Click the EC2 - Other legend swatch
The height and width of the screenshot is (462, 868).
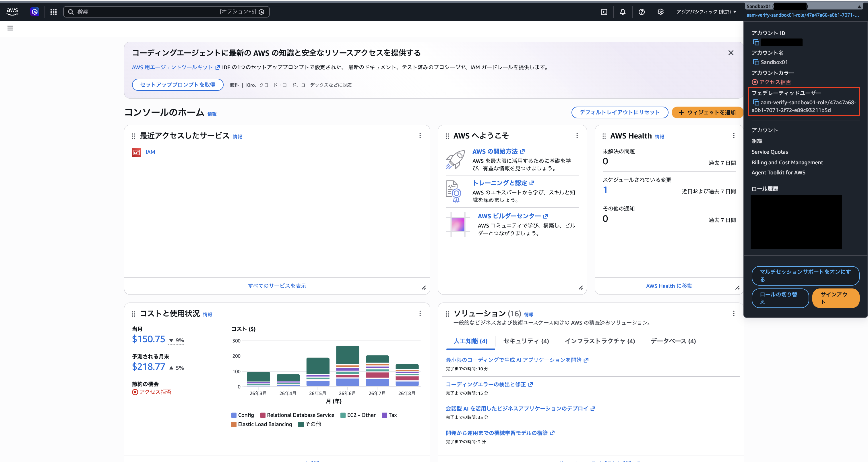(x=343, y=415)
